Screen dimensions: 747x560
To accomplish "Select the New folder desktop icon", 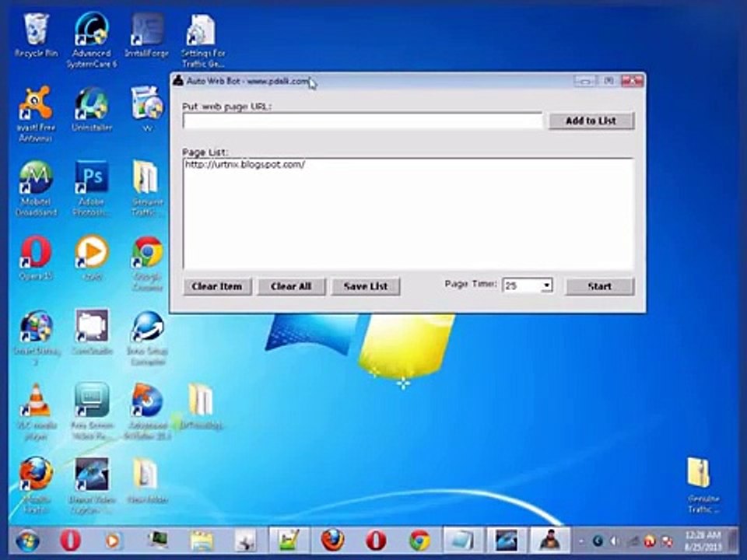I will (x=147, y=480).
